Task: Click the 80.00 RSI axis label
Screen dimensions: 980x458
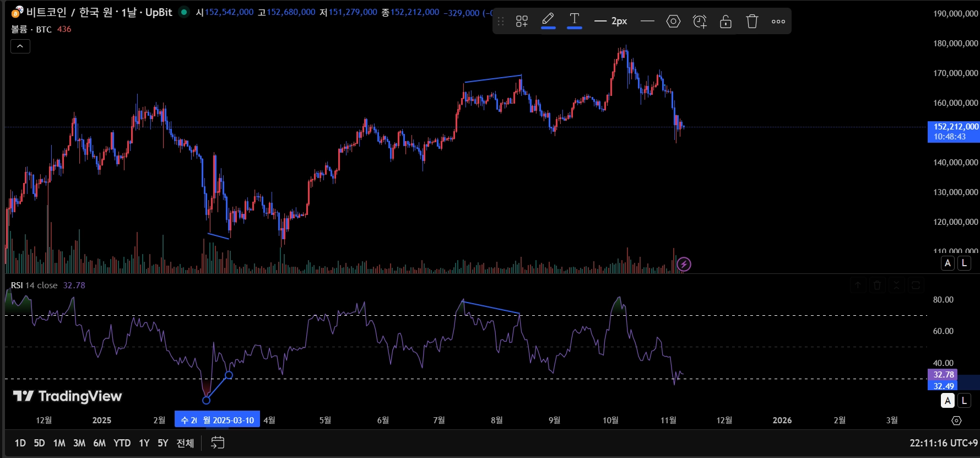Action: click(x=943, y=300)
